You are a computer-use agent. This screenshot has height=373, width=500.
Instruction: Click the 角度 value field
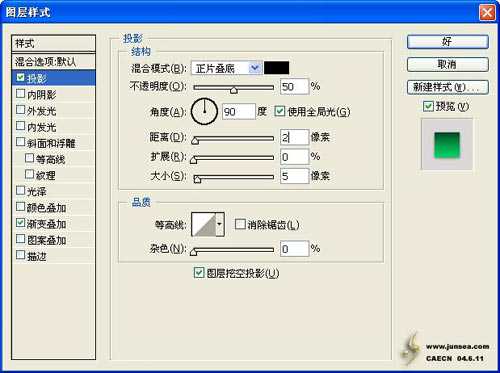point(239,112)
